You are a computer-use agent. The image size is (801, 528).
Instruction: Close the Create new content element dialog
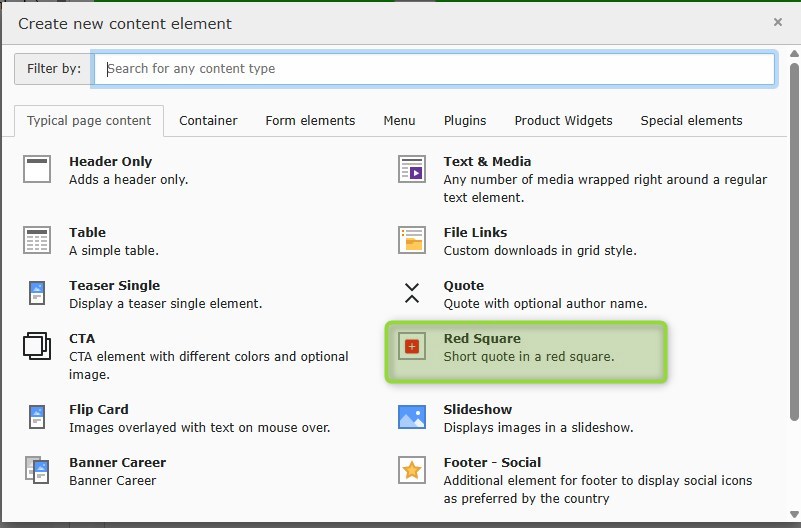coord(778,22)
